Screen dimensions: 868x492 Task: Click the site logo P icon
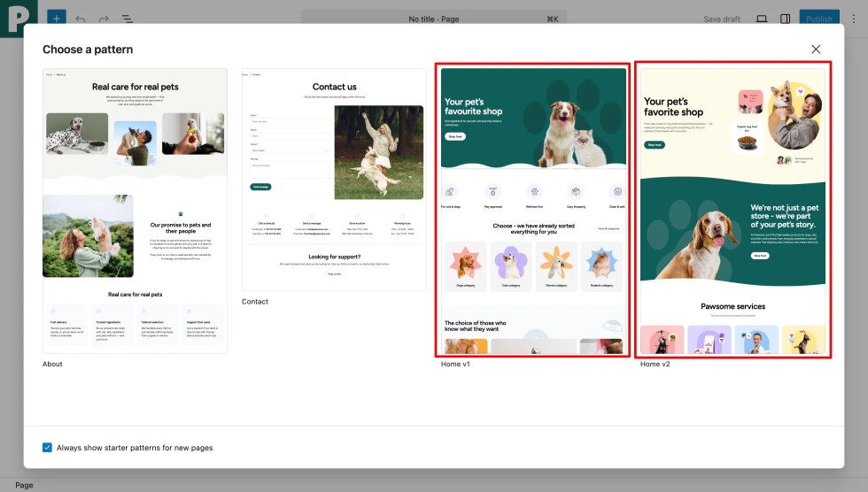19,19
